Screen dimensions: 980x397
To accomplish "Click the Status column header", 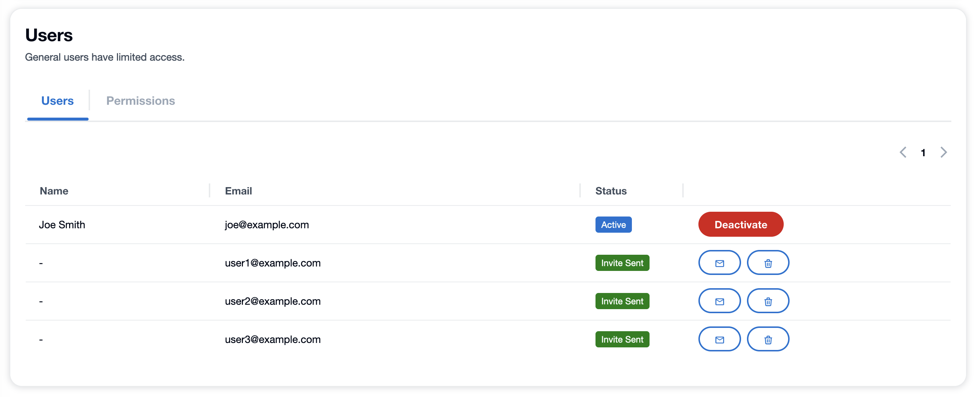I will [611, 191].
